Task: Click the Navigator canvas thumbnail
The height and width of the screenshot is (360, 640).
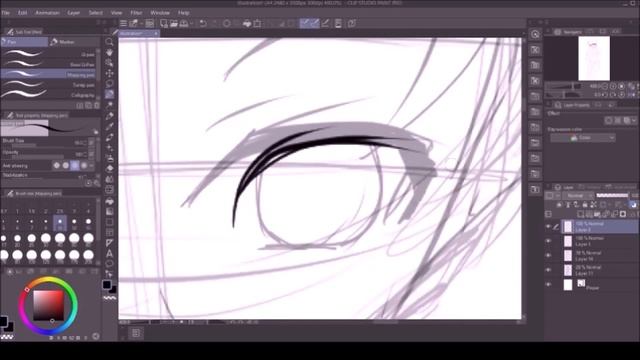Action: [594, 58]
